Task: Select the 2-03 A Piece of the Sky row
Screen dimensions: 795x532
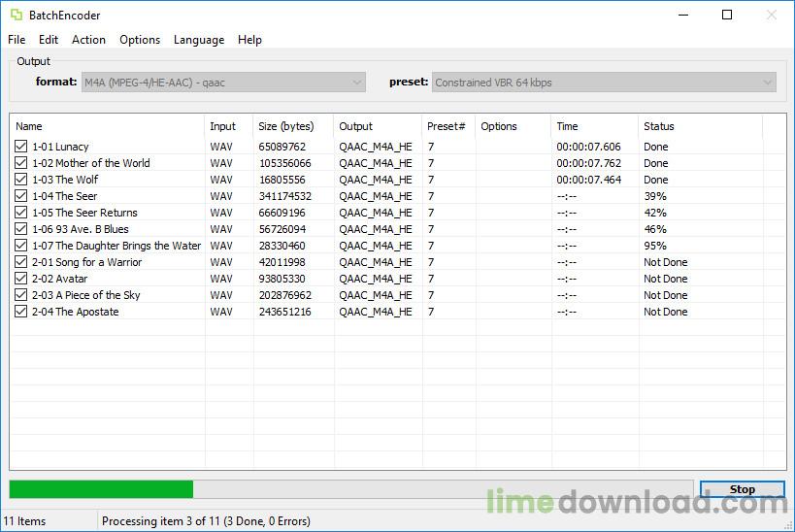Action: click(x=97, y=295)
